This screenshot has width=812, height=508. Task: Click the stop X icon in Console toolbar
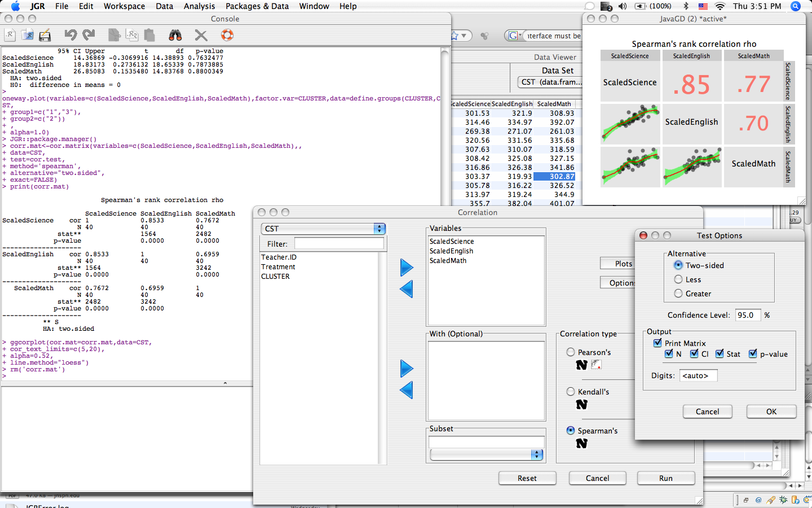pyautogui.click(x=201, y=35)
